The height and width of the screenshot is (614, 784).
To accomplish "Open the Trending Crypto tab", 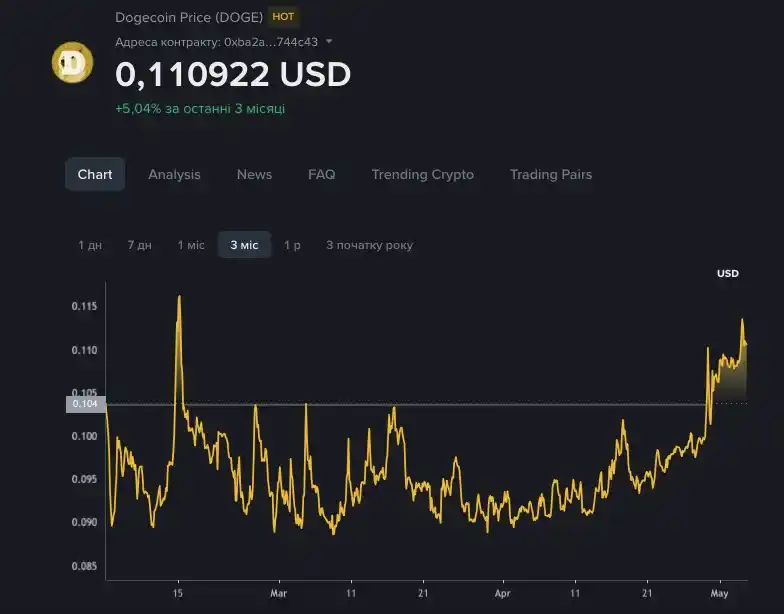I will [x=422, y=174].
